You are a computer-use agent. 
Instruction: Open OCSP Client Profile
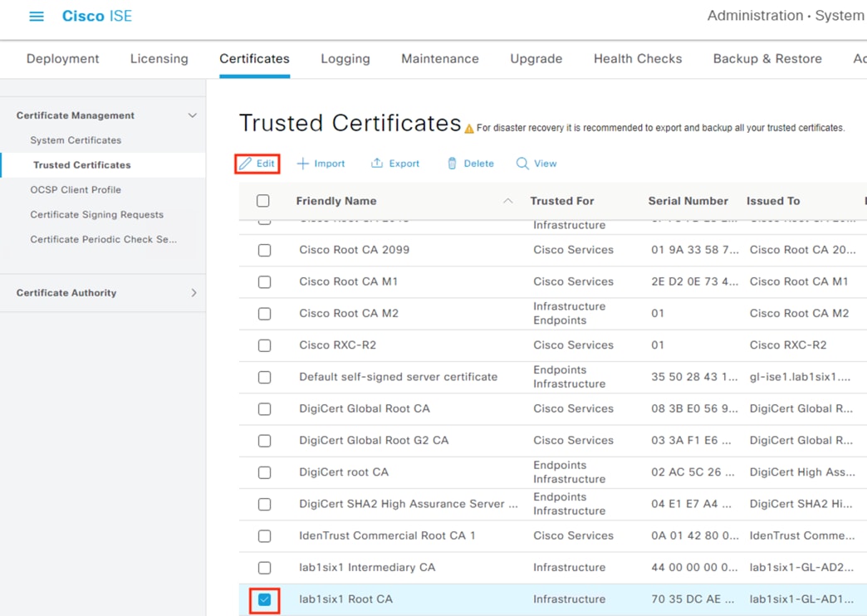click(x=76, y=189)
